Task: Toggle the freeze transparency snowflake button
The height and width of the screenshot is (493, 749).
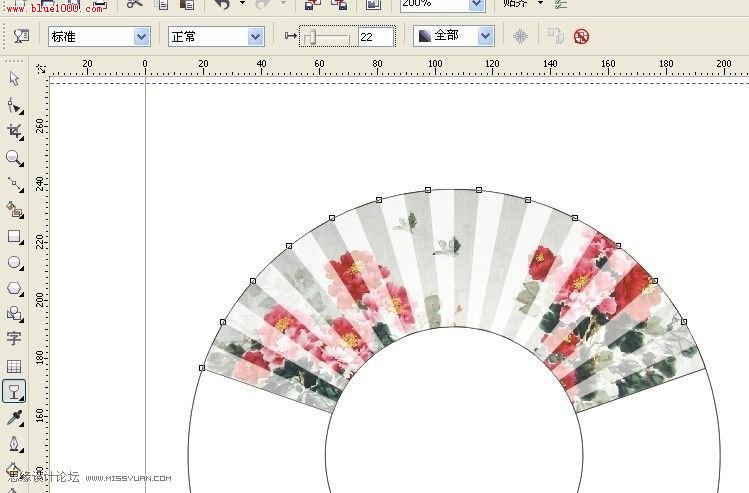Action: pyautogui.click(x=520, y=36)
